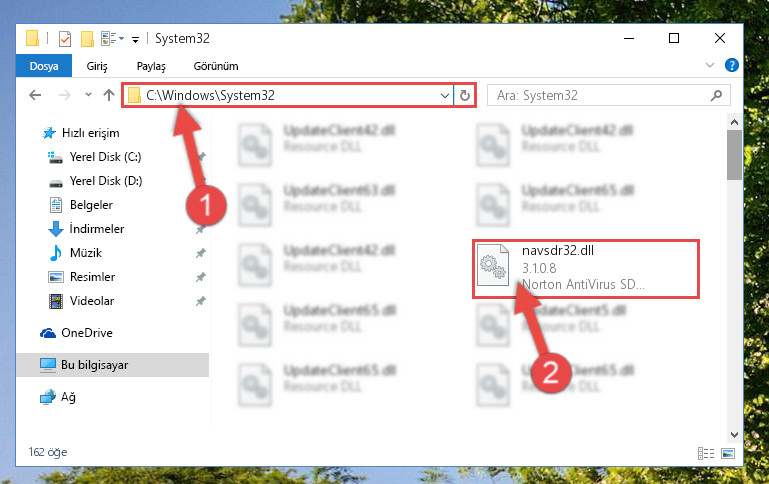The image size is (769, 484).
Task: Expand the address bar history dropdown
Action: coord(444,95)
